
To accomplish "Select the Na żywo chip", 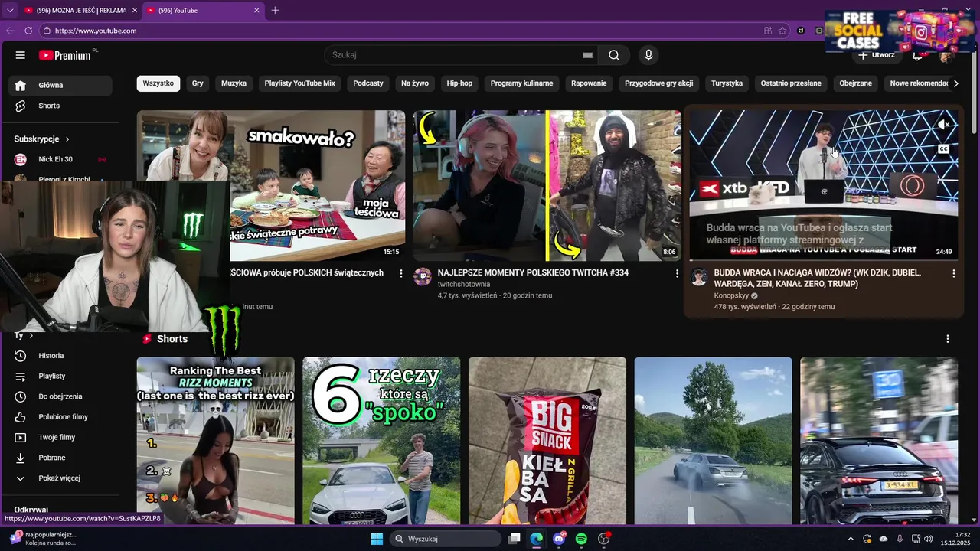I will (x=415, y=83).
